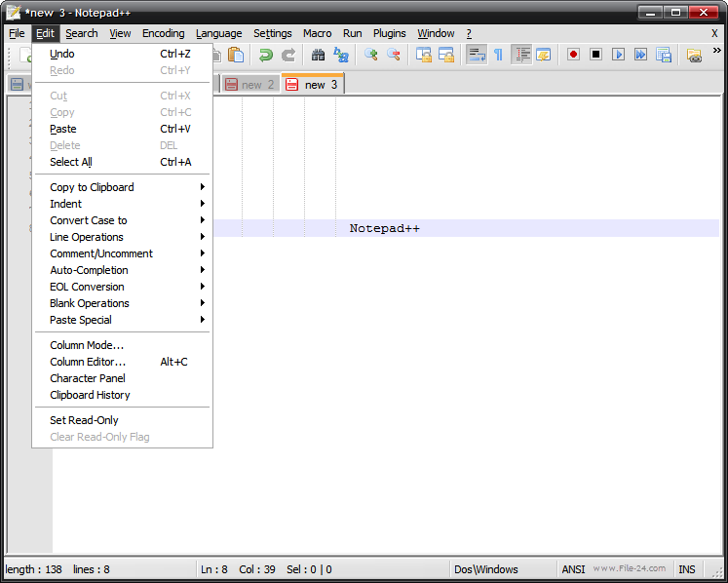Screen dimensions: 728x583
Task: Expand the Auto-Completion submenu
Action: tap(122, 270)
